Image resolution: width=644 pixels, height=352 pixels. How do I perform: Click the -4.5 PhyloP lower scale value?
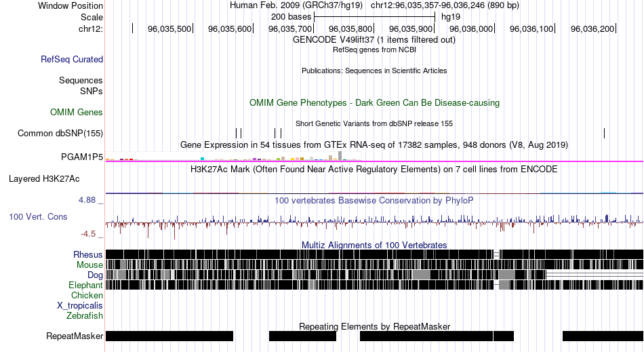coord(88,234)
